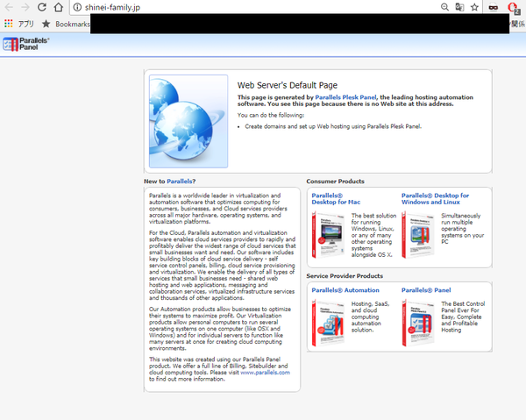Go to the browser home page
Screen dimensions: 526x420
pos(59,7)
